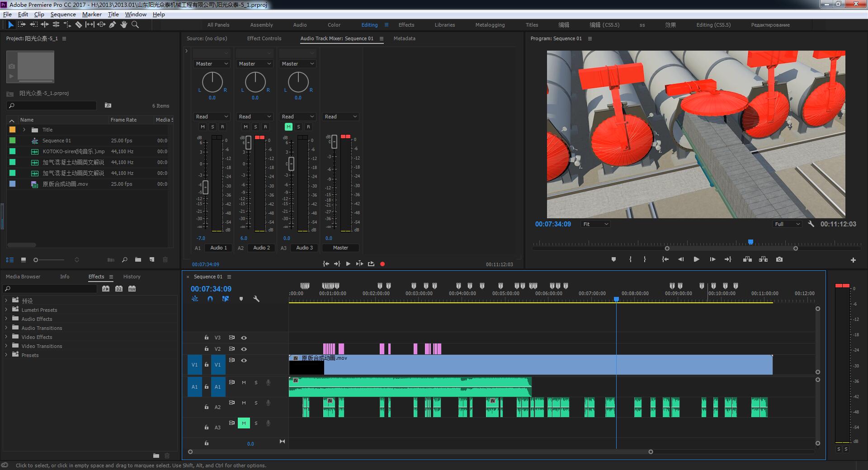Open Program monitor settings wrench
868x470 pixels.
(811, 224)
